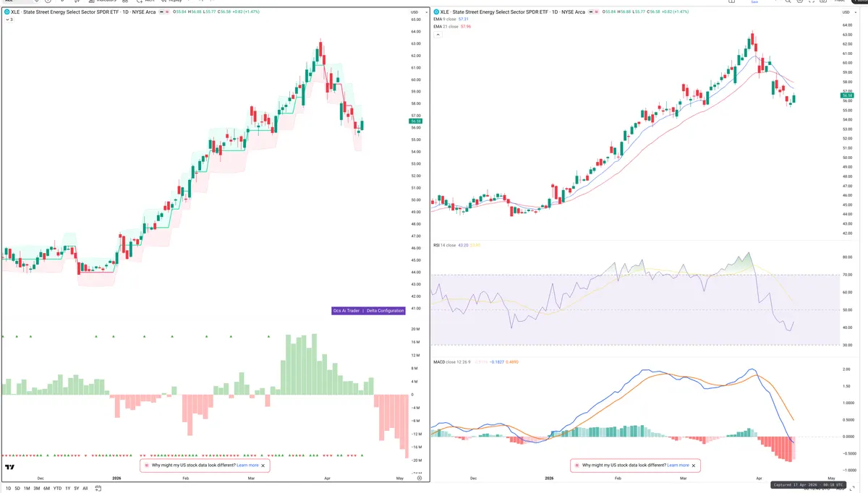
Task: Follow Learn more link in left chart banner
Action: coord(247,466)
